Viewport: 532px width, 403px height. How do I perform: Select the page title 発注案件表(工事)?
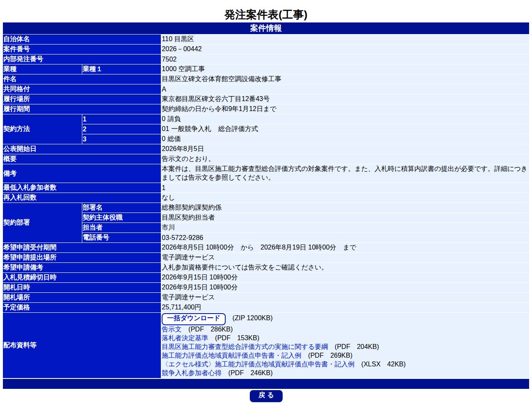tap(266, 15)
